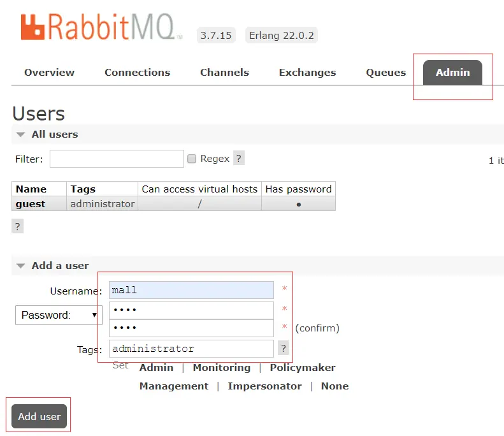
Task: Click the Name column header
Action: click(40, 189)
